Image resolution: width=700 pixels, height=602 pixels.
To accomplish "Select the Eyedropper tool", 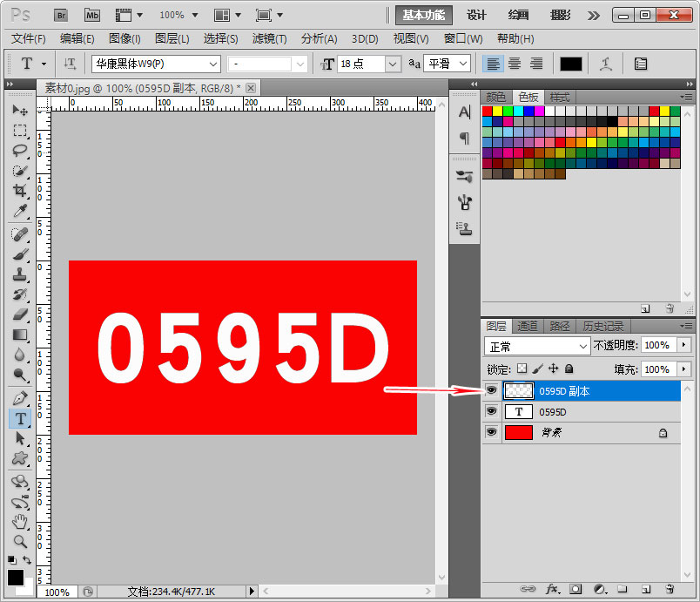I will [x=20, y=210].
